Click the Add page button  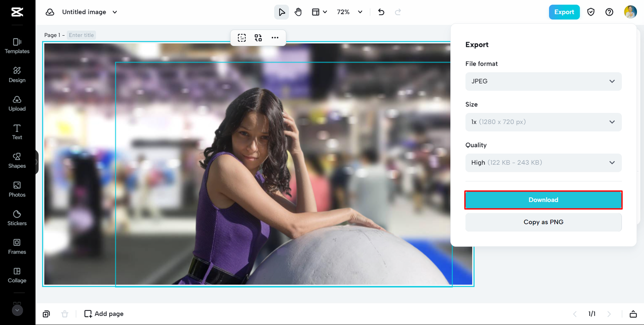[x=104, y=314]
